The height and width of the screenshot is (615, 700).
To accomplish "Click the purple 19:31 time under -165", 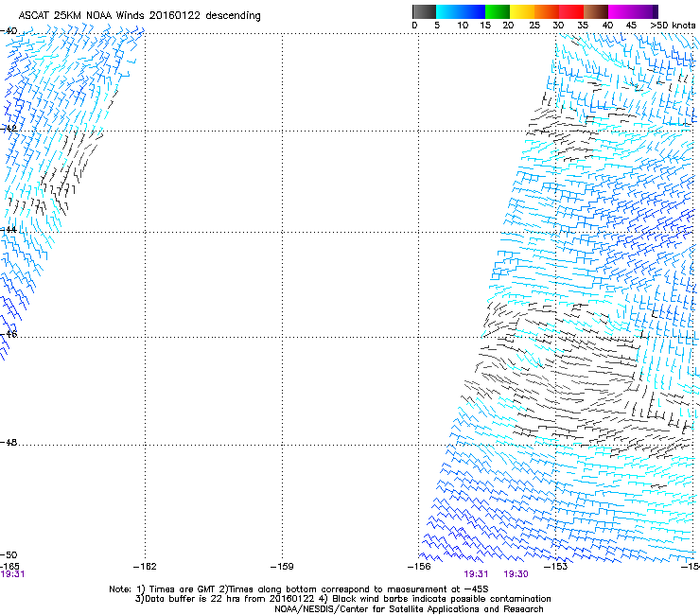I will click(12, 574).
